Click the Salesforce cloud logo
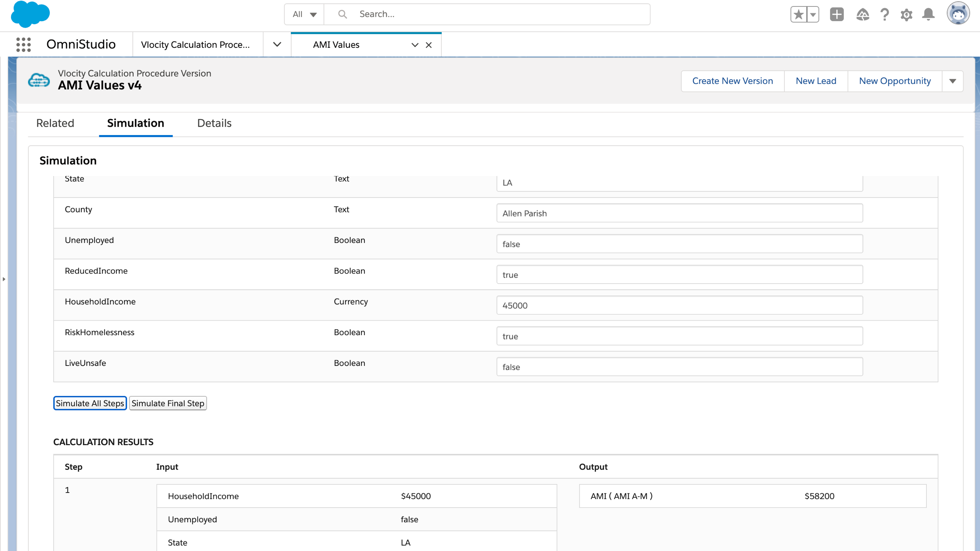Screen dimensions: 980x551 30,15
